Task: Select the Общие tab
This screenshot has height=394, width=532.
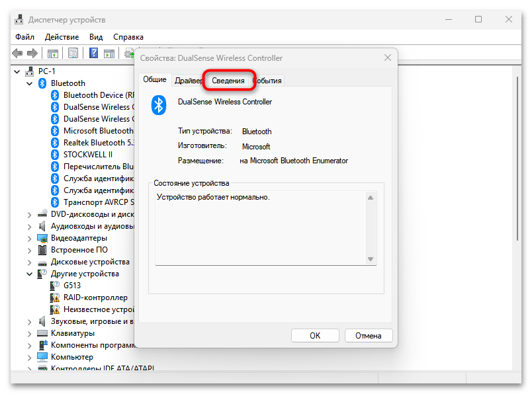Action: [155, 79]
